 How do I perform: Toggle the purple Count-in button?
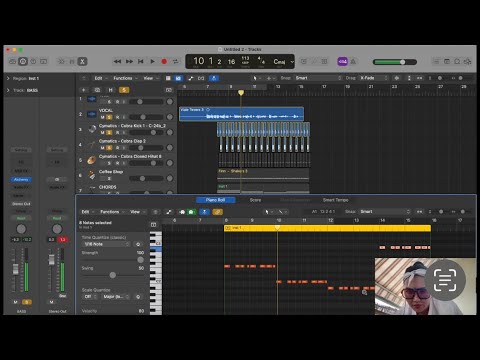(x=342, y=62)
